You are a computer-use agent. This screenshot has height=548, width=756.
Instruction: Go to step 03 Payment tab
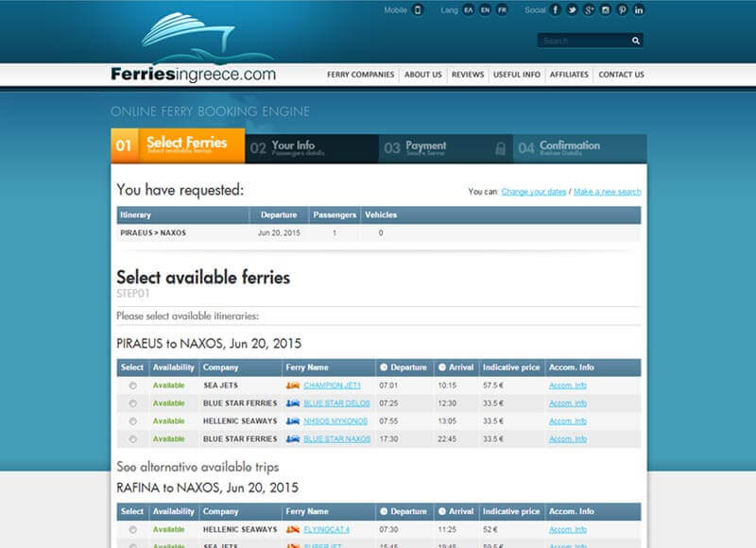(x=446, y=148)
